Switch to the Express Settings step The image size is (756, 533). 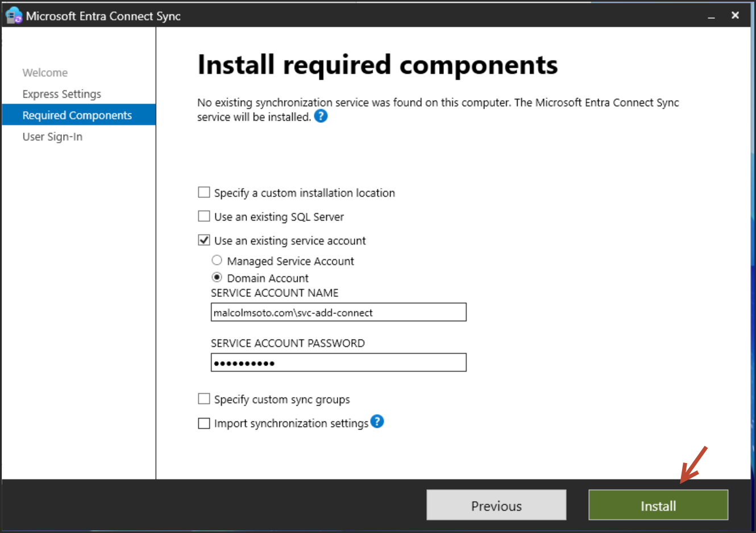click(x=61, y=94)
